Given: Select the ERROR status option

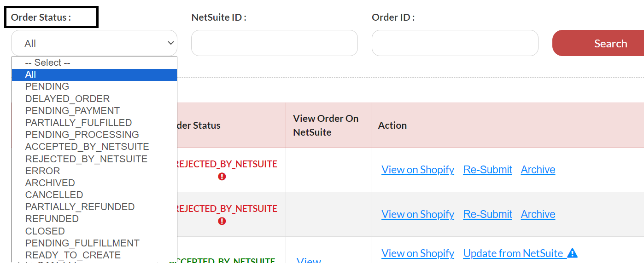Looking at the screenshot, I should coord(42,171).
